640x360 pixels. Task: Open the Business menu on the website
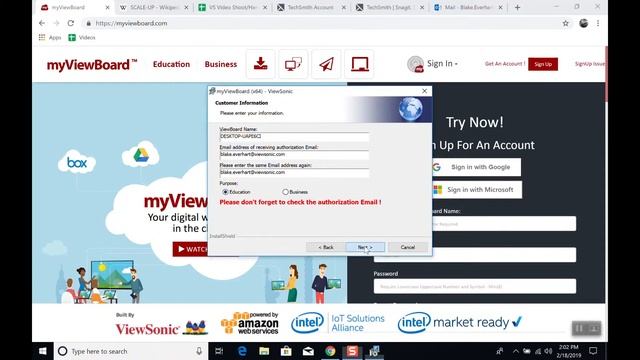click(221, 64)
